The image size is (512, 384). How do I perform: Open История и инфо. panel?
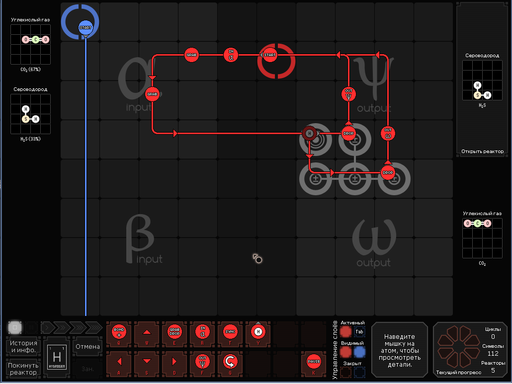tap(23, 347)
